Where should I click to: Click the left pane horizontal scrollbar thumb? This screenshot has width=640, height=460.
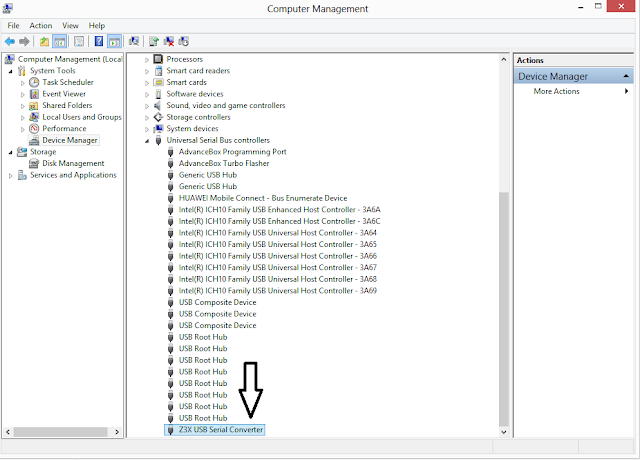coord(60,432)
